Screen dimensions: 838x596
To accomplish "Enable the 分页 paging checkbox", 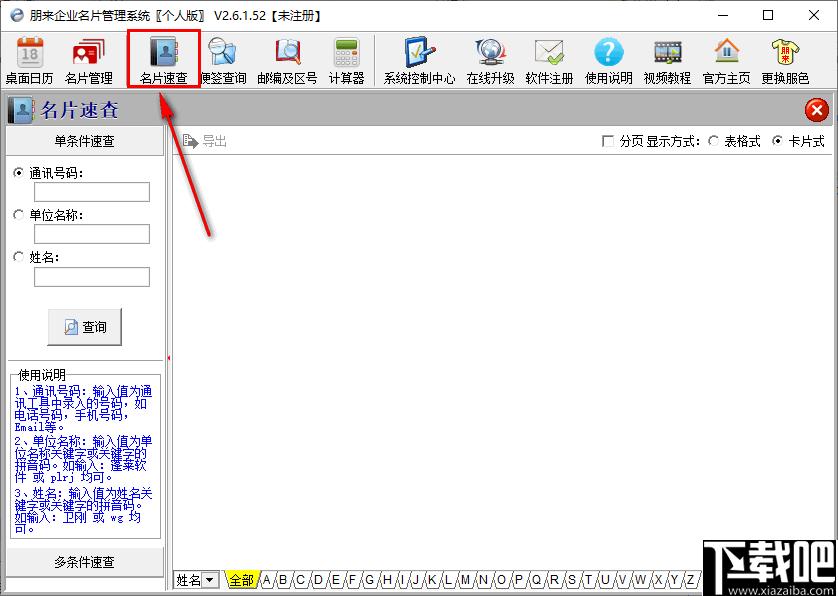I will (x=608, y=142).
